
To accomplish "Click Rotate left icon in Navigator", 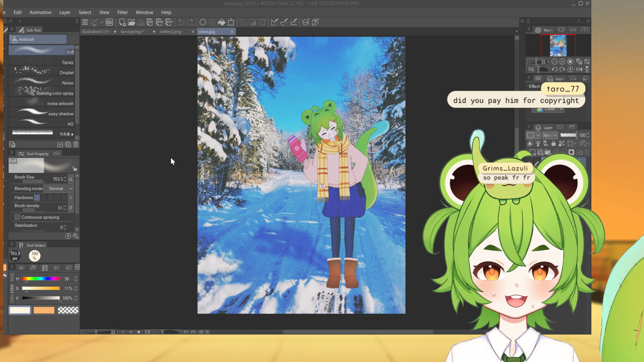I will 554,69.
